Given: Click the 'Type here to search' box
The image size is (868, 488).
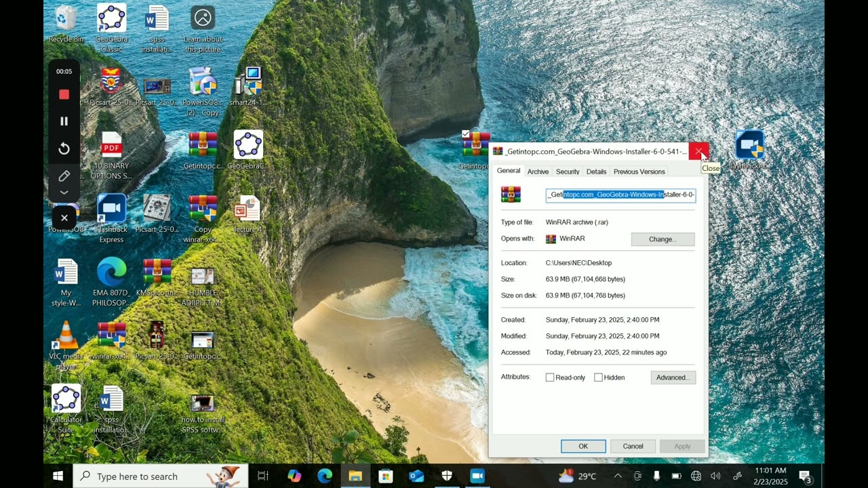Looking at the screenshot, I should tap(161, 476).
